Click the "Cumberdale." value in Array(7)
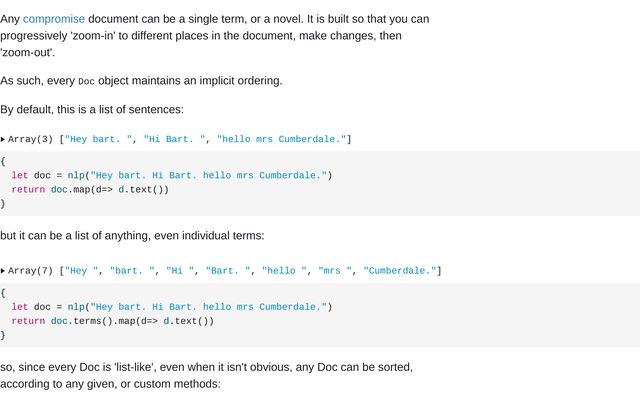 pos(400,271)
